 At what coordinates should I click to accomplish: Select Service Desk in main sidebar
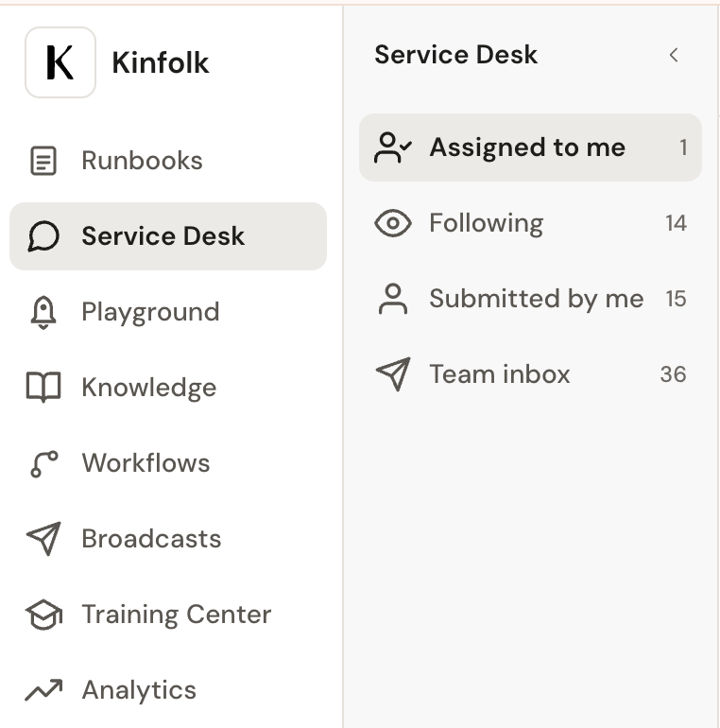tap(168, 236)
